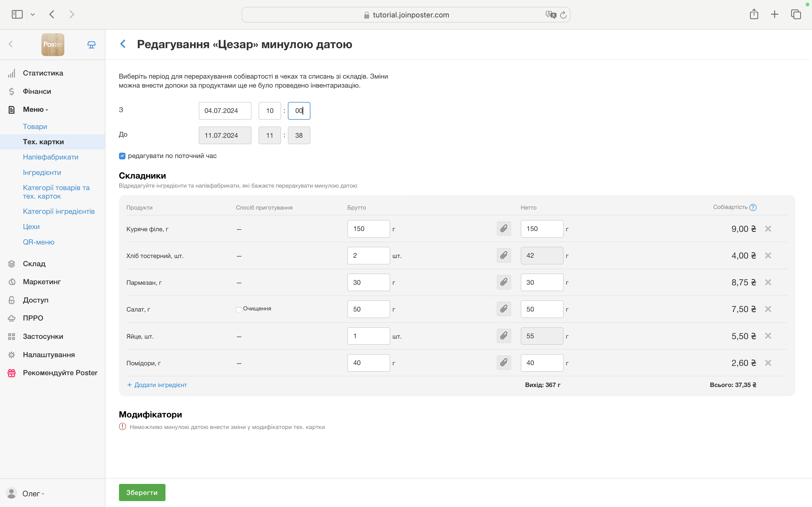Click Safari share icon in toolbar
Viewport: 812px width, 507px height.
coord(754,14)
